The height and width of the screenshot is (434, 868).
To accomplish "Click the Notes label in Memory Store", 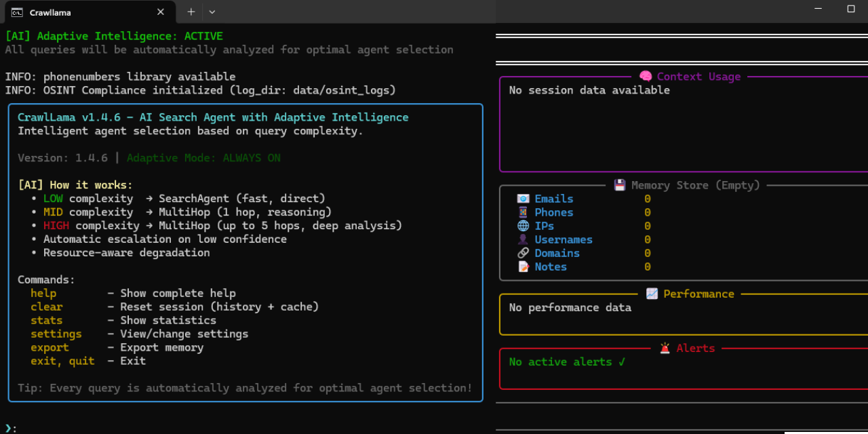I will coord(551,267).
